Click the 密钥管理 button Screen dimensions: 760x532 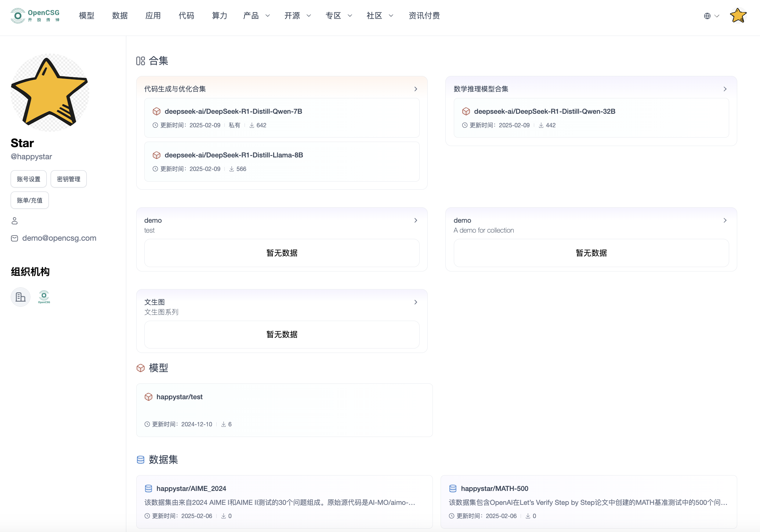[x=69, y=179]
